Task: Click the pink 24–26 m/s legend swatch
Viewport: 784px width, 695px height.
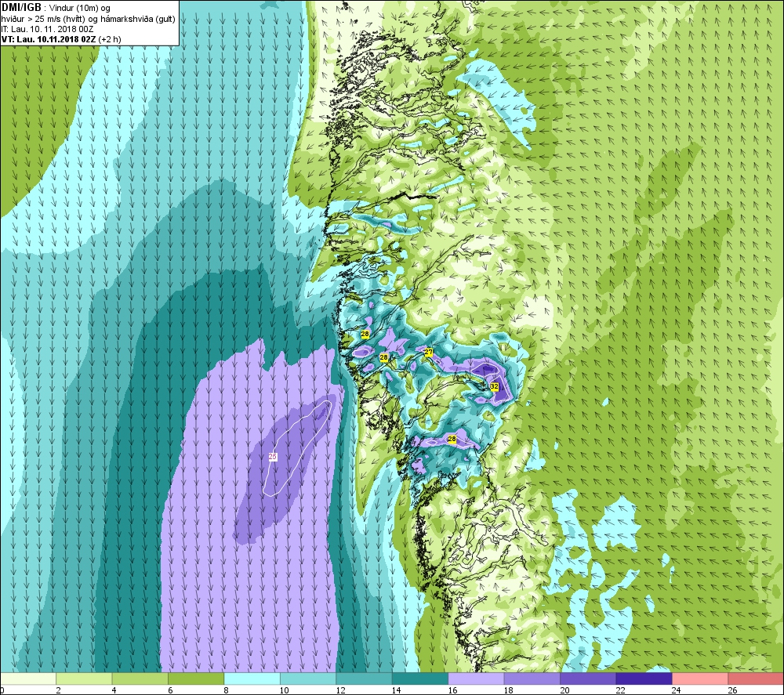Action: (700, 679)
